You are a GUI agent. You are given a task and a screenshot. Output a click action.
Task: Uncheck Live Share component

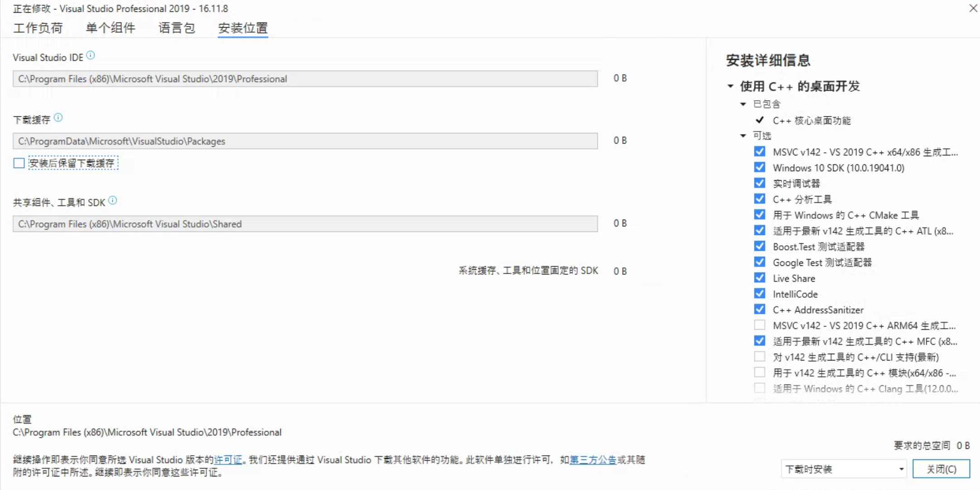[x=759, y=278]
